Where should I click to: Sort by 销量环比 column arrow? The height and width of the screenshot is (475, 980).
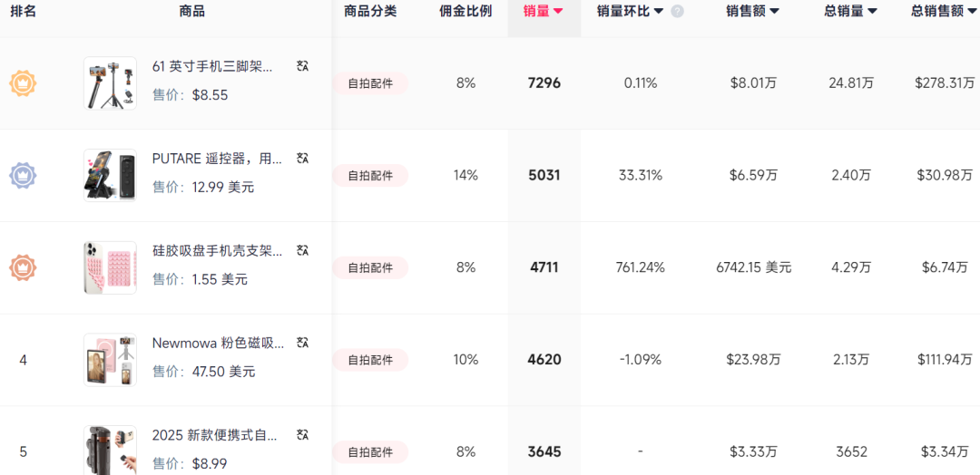coord(658,11)
